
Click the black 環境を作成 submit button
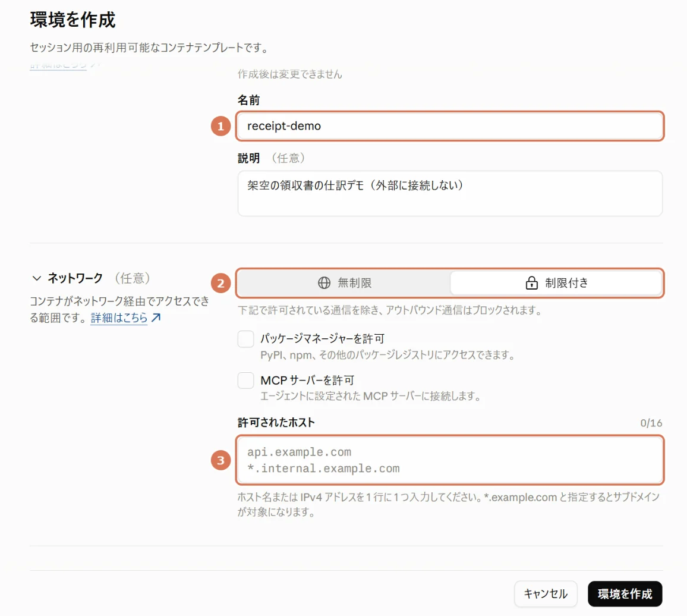(x=625, y=594)
